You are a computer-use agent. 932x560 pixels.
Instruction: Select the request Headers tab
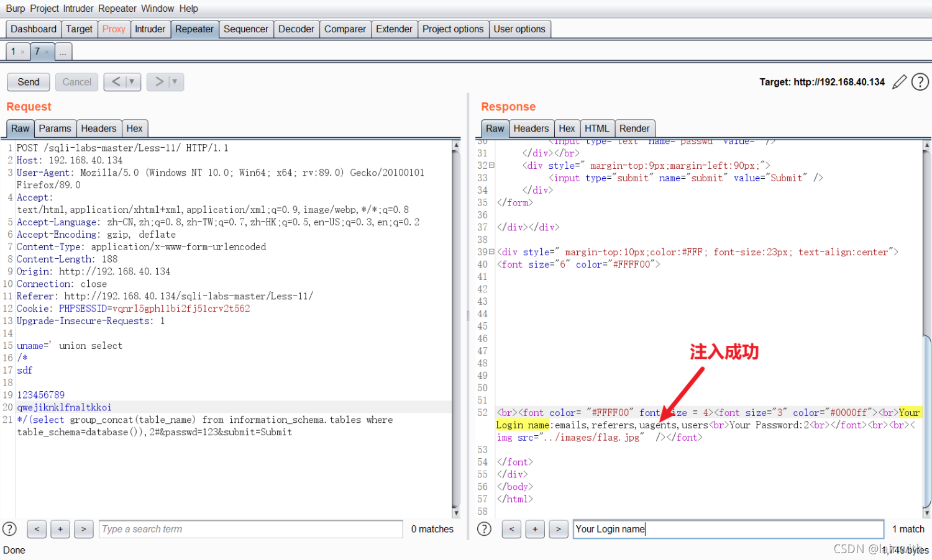pos(99,129)
